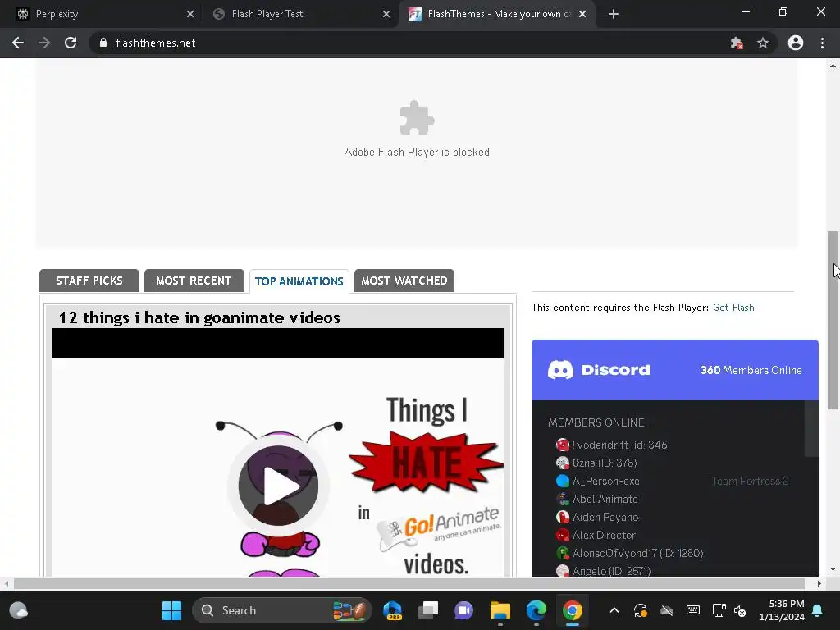Open File Explorer from taskbar

coord(500,610)
